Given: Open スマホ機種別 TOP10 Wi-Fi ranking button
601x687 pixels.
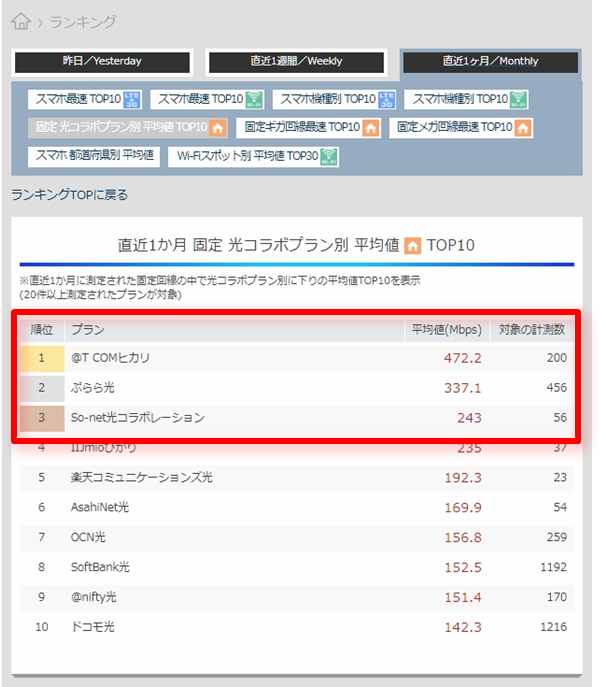Looking at the screenshot, I should tap(467, 99).
